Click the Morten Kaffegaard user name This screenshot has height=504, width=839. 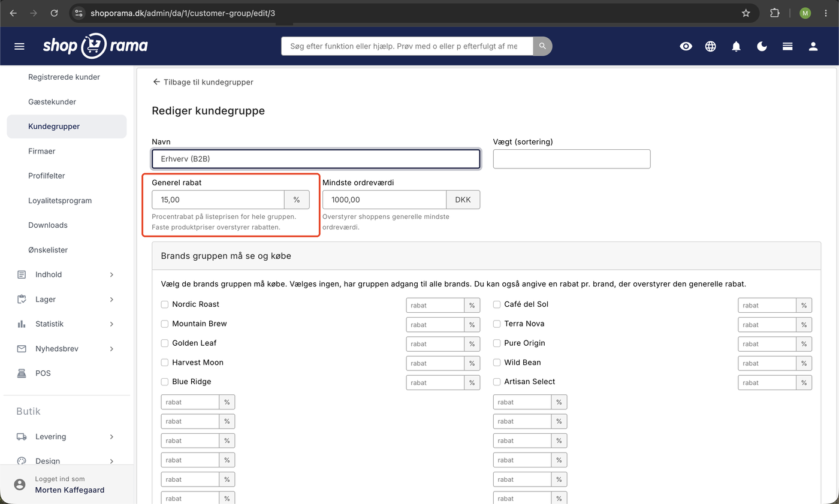point(70,490)
